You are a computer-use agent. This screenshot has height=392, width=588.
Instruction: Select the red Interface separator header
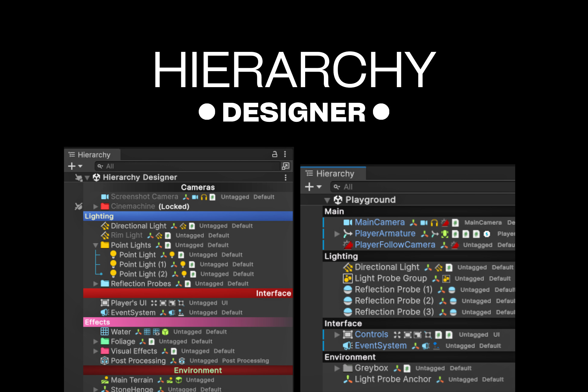(x=188, y=293)
